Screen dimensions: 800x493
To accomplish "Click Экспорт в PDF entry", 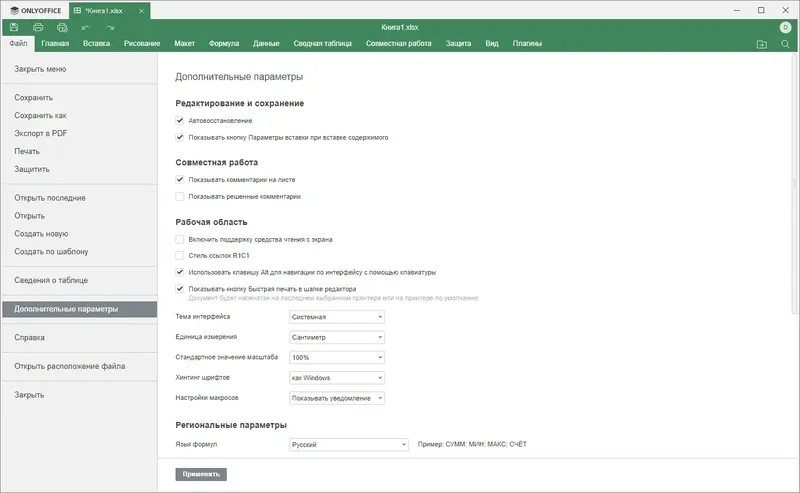I will click(x=80, y=133).
